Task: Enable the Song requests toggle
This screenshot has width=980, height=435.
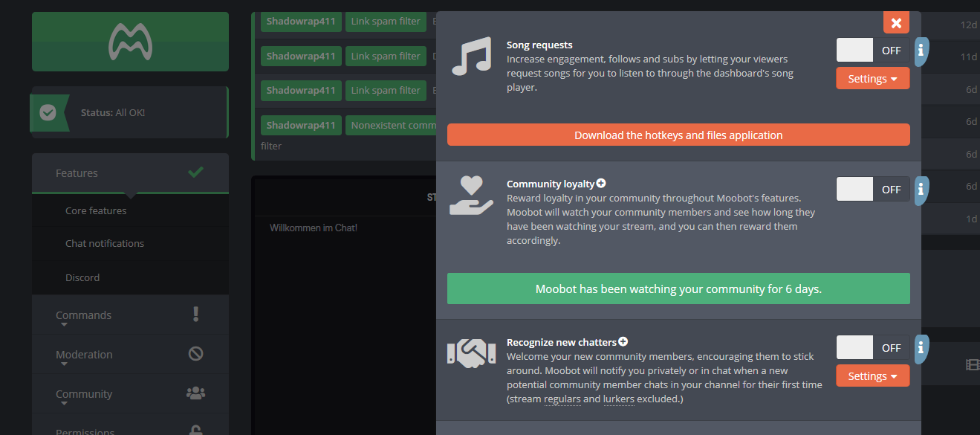Action: coord(872,51)
